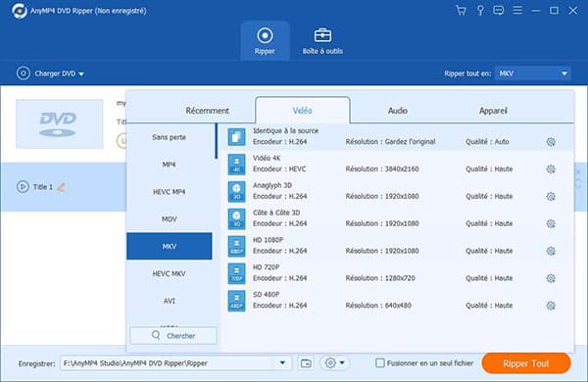
Task: Choose MP4 in the format list
Action: click(170, 165)
